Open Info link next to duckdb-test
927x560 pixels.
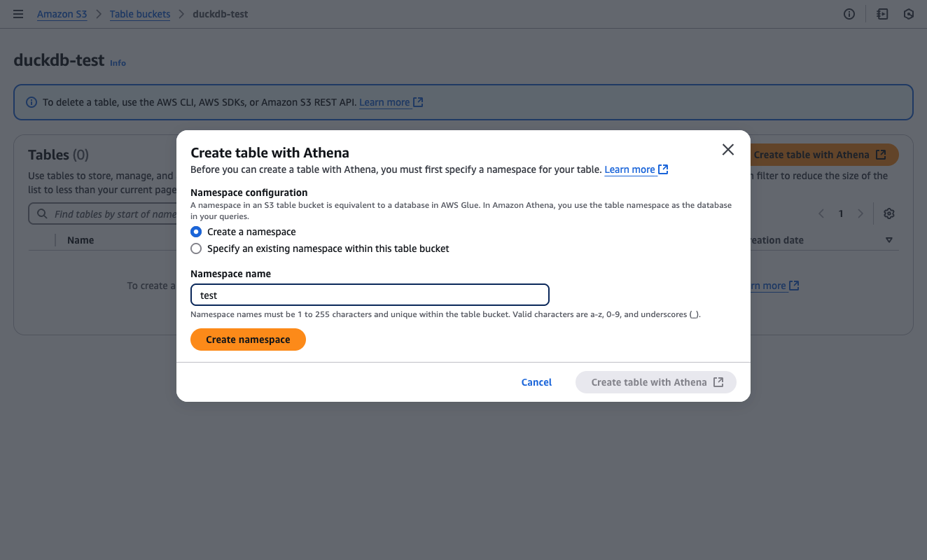coord(118,63)
